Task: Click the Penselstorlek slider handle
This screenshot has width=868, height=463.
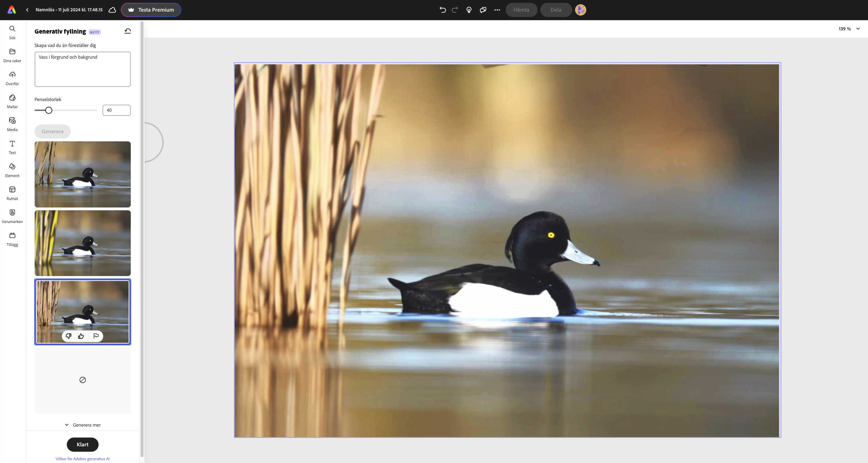Action: [49, 110]
